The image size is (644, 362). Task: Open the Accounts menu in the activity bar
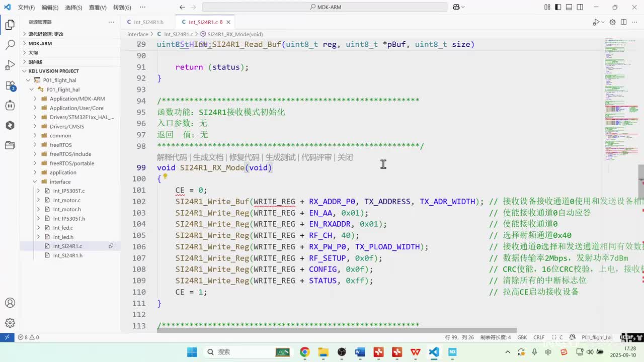point(10,303)
